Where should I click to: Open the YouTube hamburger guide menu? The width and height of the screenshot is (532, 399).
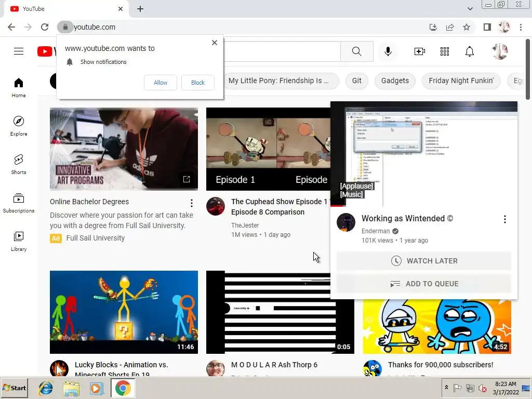19,51
